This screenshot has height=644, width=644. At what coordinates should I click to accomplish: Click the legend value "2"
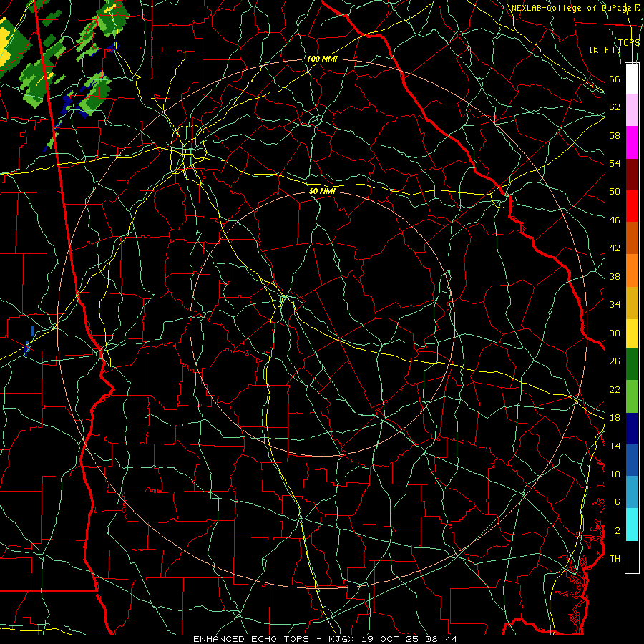[618, 531]
